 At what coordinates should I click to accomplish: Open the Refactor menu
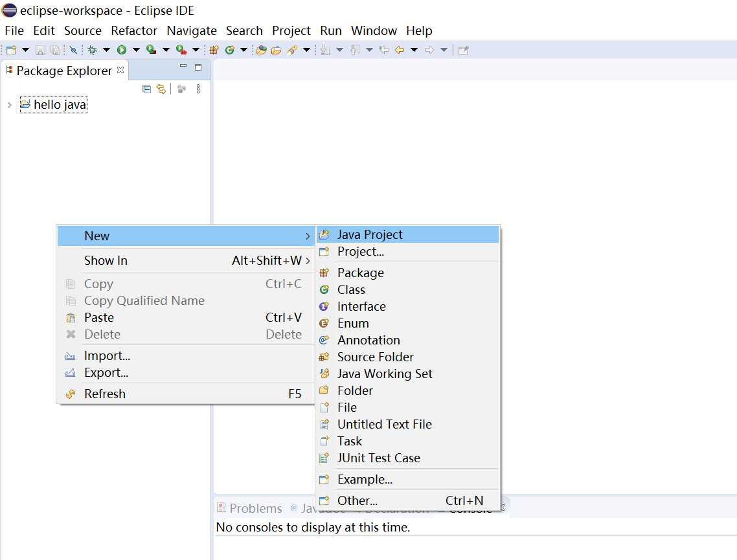tap(134, 30)
